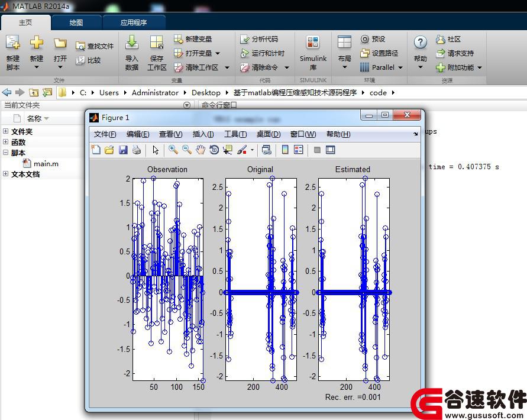The height and width of the screenshot is (420, 527).
Task: Click Analyze Code (分析代码)
Action: pos(259,39)
